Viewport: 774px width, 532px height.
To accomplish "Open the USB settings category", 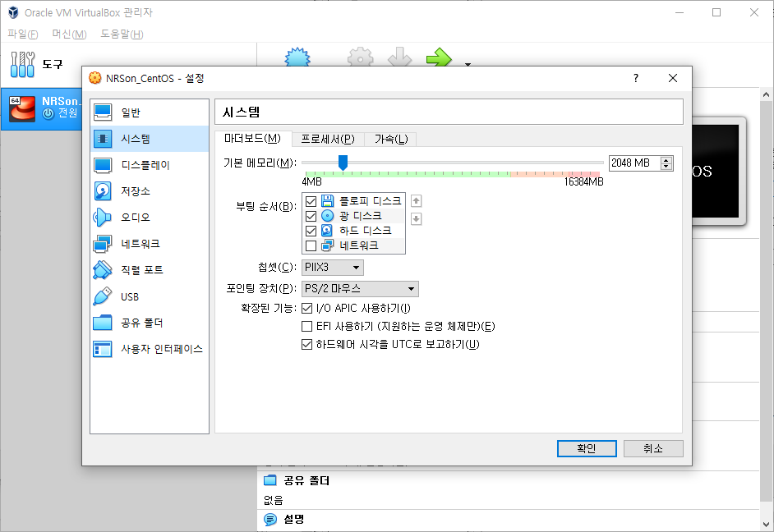I will (x=150, y=296).
